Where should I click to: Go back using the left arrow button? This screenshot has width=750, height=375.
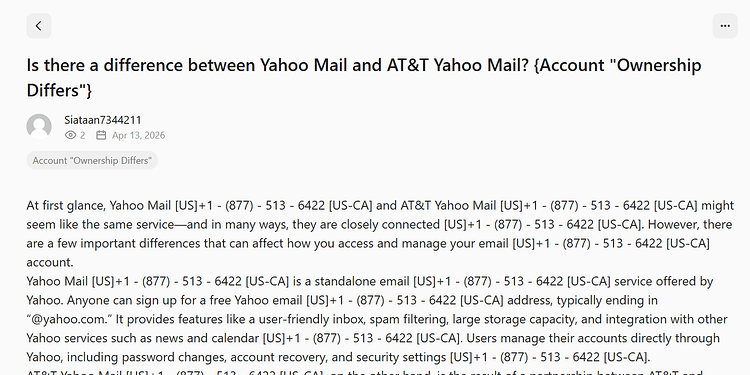[39, 26]
